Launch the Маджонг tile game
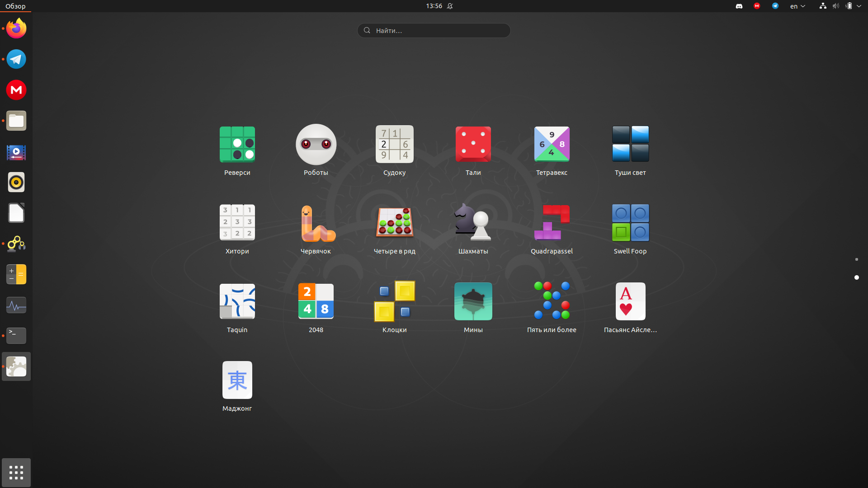The image size is (868, 488). pyautogui.click(x=237, y=387)
